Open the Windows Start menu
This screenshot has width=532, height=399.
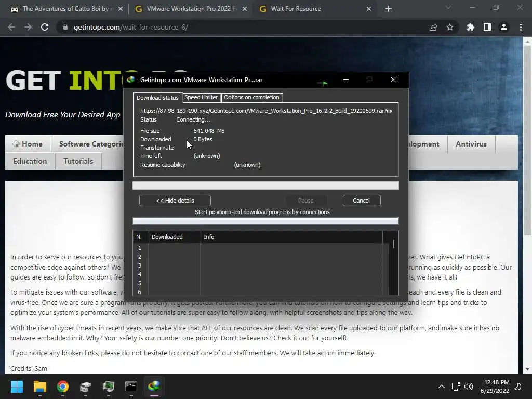click(17, 387)
